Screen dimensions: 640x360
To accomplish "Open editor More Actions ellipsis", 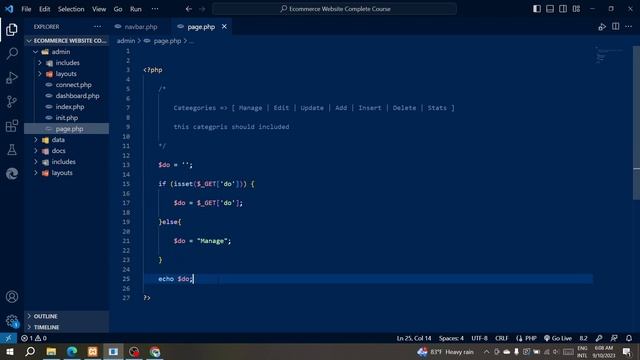I will click(629, 27).
